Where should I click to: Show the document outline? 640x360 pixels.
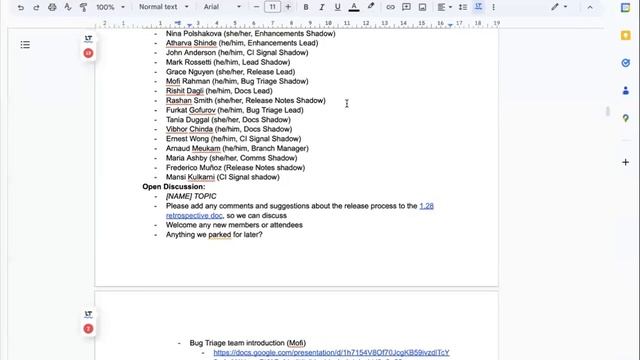click(25, 44)
